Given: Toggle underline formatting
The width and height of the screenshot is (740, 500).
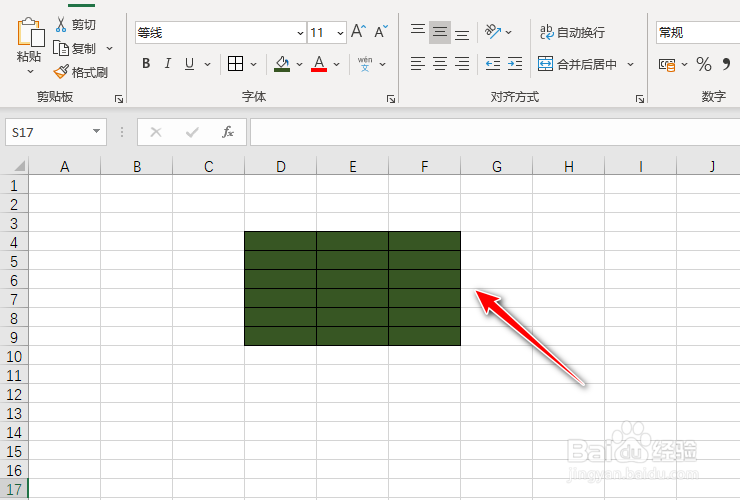Looking at the screenshot, I should (190, 63).
